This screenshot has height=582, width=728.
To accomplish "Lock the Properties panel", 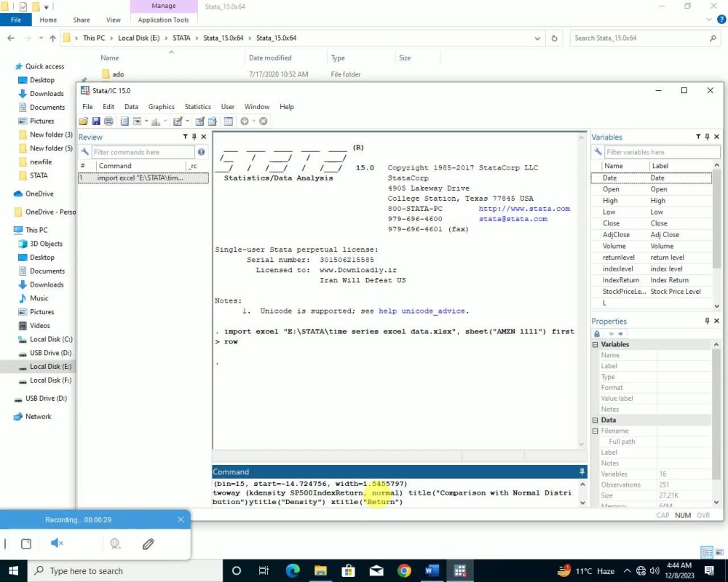I will pos(596,333).
